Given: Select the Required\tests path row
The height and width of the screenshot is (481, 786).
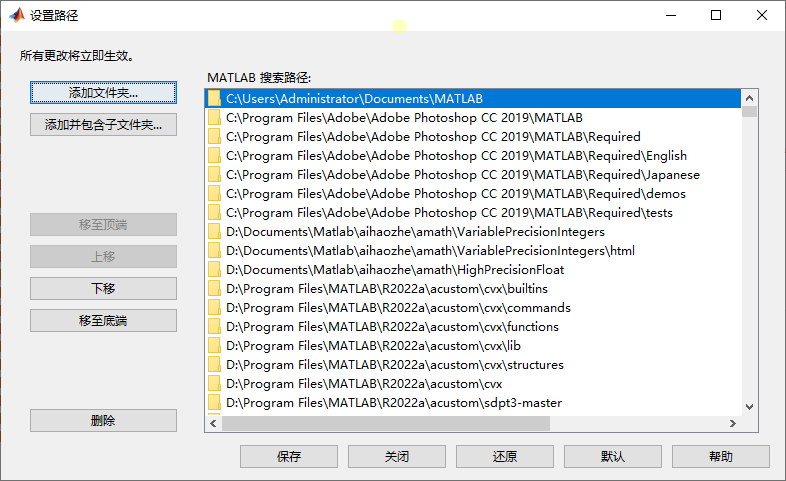Looking at the screenshot, I should (473, 212).
